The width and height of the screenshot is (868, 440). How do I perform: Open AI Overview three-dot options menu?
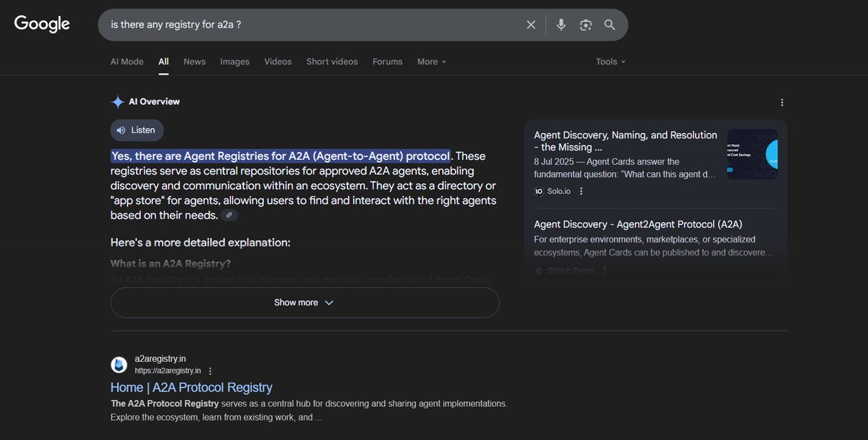click(782, 103)
